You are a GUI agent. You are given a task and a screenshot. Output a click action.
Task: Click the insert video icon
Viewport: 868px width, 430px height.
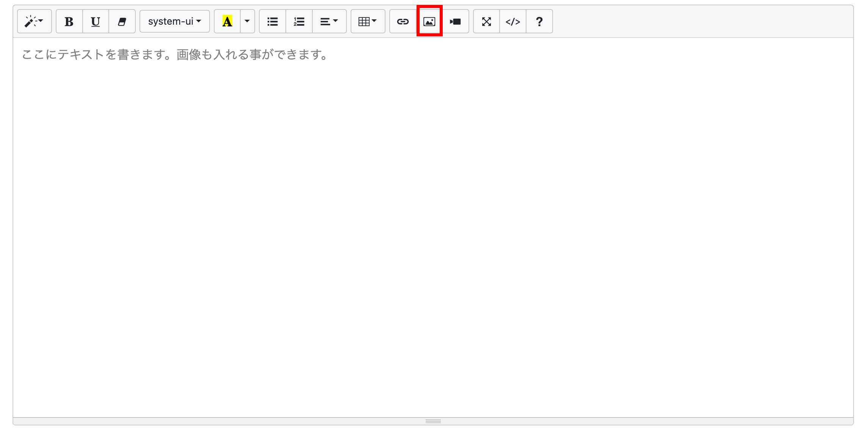tap(456, 22)
